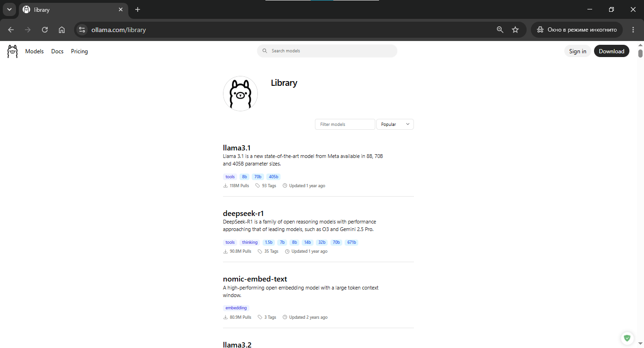Click thinking tag under deepseek-r1

(250, 242)
